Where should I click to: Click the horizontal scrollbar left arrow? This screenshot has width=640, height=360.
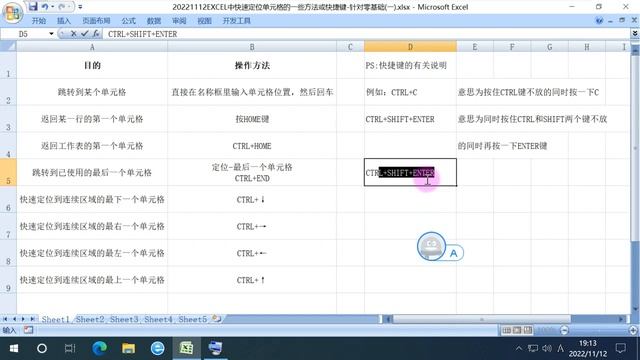point(388,319)
